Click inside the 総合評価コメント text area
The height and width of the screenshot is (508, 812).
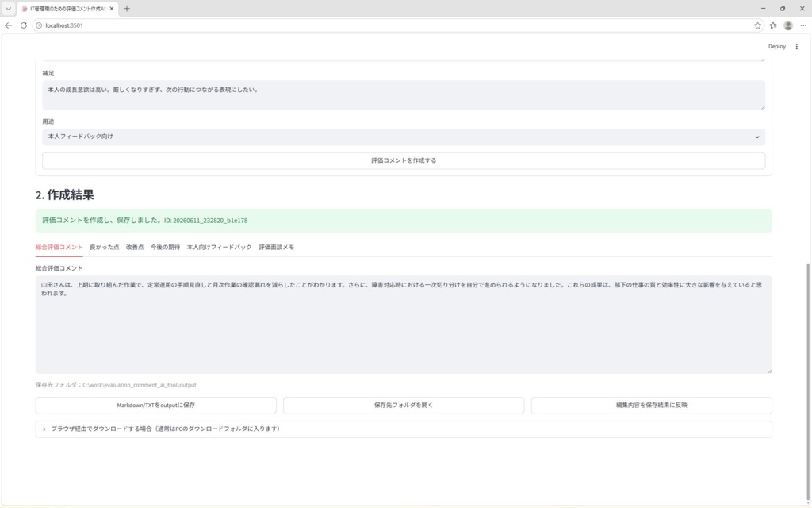click(x=404, y=325)
